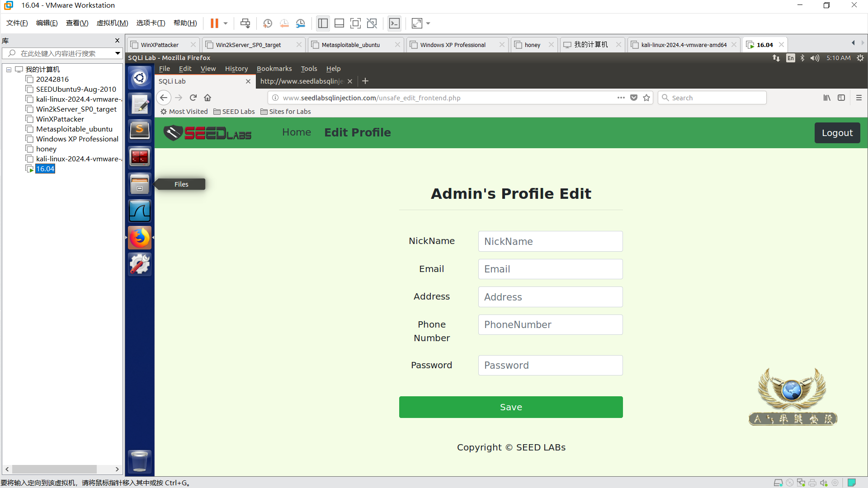This screenshot has height=488, width=868.
Task: Open VMware snapshot manager icon
Action: (301, 23)
